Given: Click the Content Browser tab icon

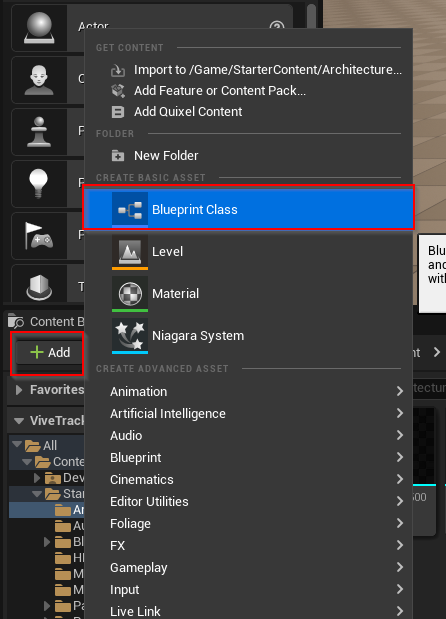Looking at the screenshot, I should pos(16,321).
